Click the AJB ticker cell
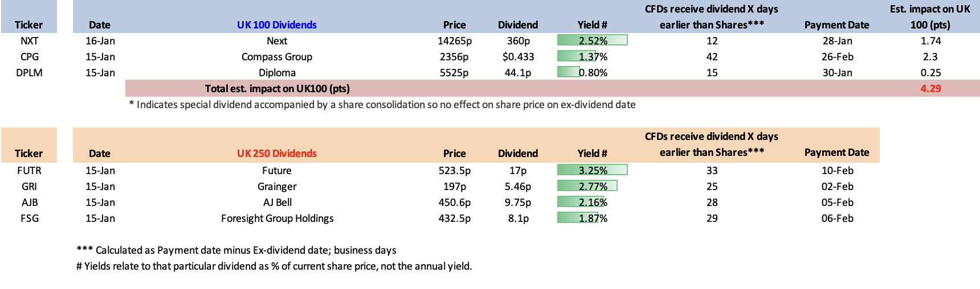Viewport: 980px width, 289px height. (29, 203)
